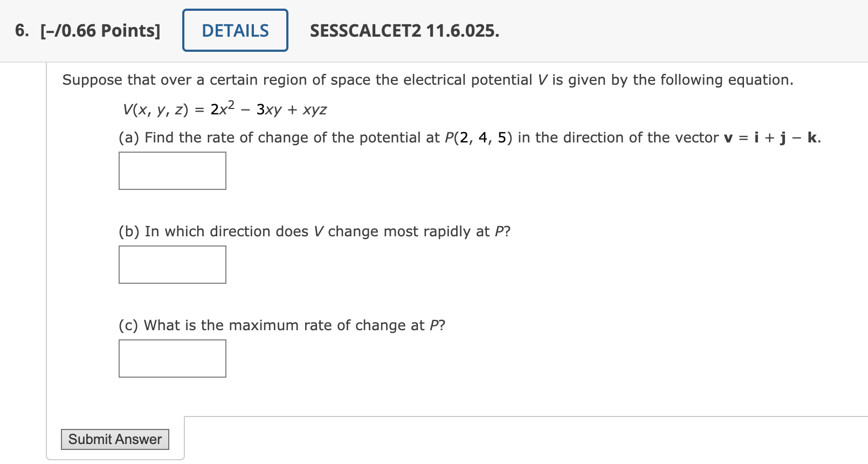868x464 pixels.
Task: Click the 3xy term of the equation
Action: (269, 110)
